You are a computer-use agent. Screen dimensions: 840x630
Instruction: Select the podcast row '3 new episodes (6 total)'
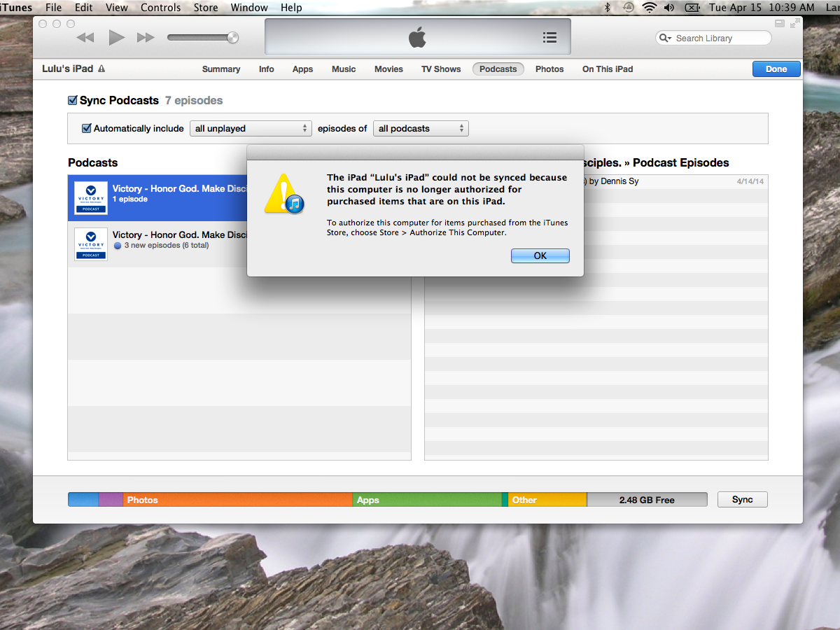coord(239,244)
